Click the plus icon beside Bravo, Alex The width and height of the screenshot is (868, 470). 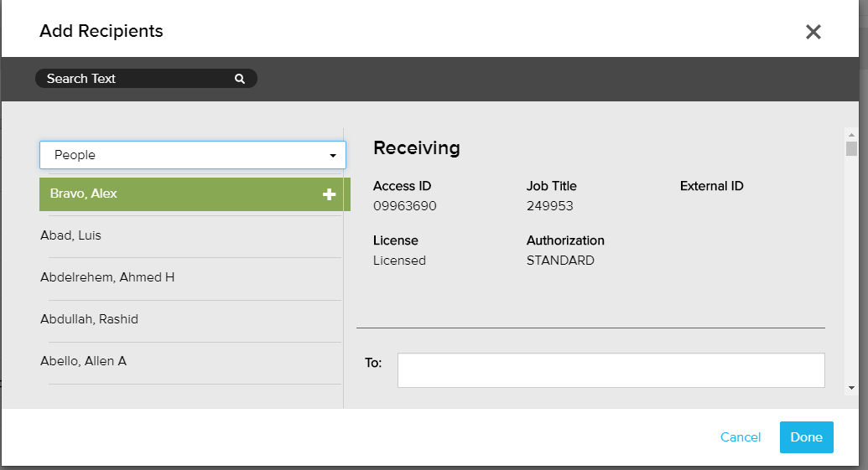click(329, 194)
